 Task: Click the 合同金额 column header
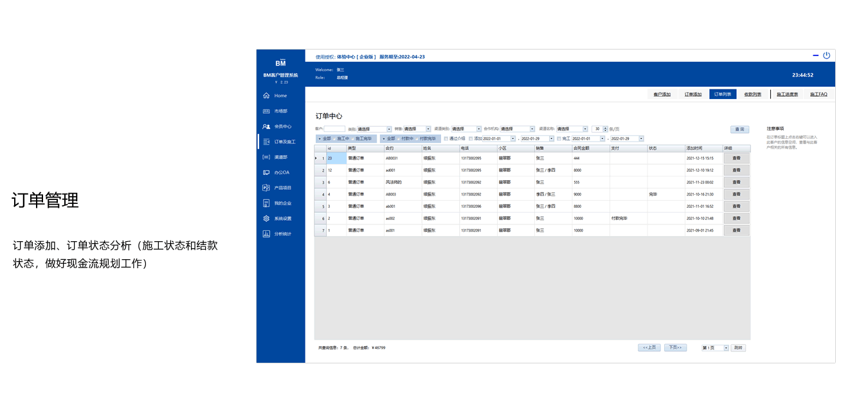pos(591,149)
